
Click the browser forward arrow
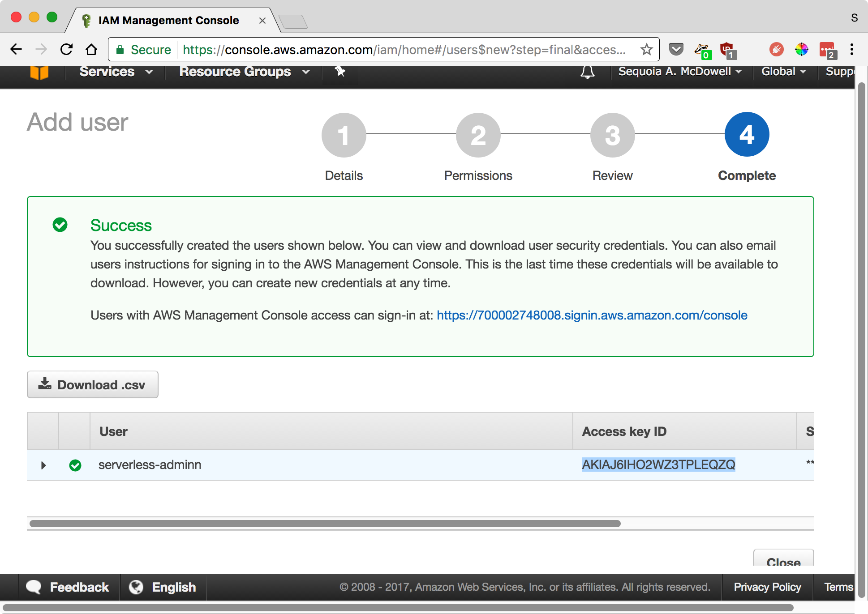pyautogui.click(x=41, y=49)
